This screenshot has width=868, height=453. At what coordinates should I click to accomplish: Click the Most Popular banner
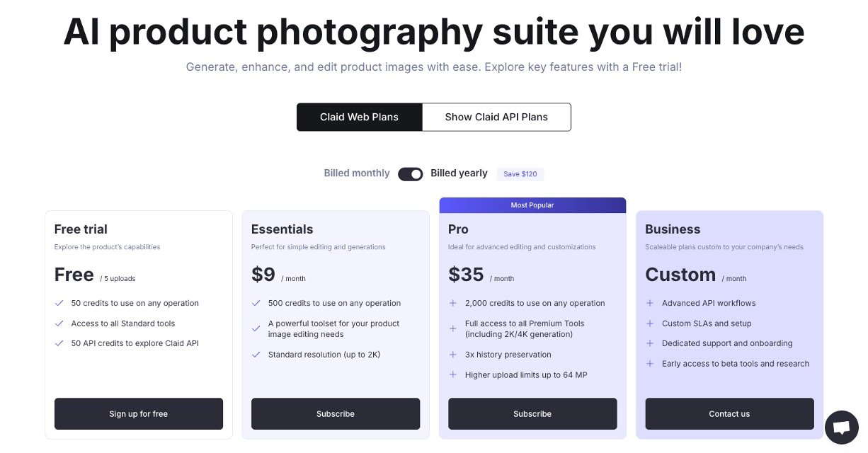pos(532,205)
